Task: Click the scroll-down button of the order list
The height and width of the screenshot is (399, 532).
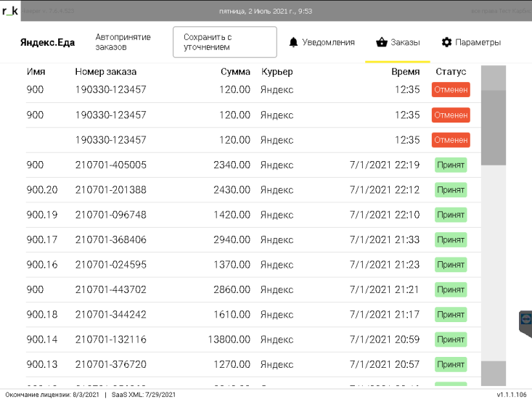Action: coord(494,373)
